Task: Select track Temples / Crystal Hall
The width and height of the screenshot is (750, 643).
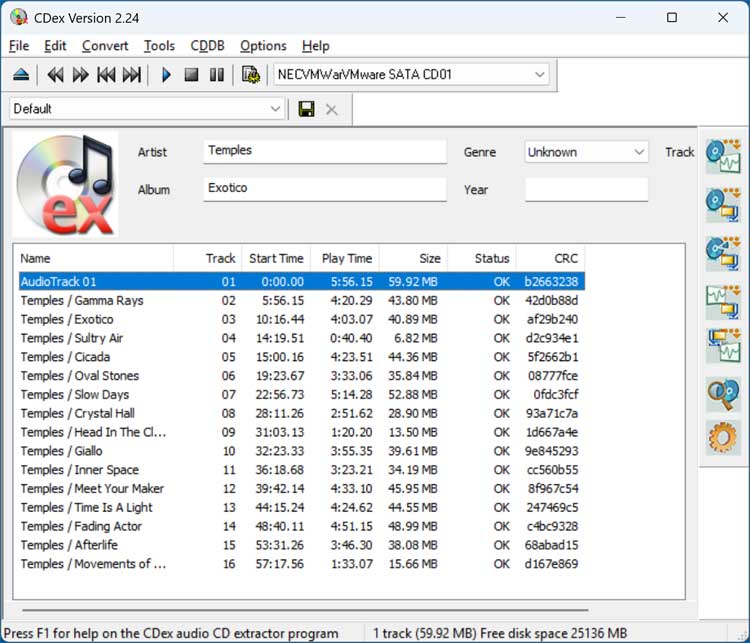Action: point(302,413)
